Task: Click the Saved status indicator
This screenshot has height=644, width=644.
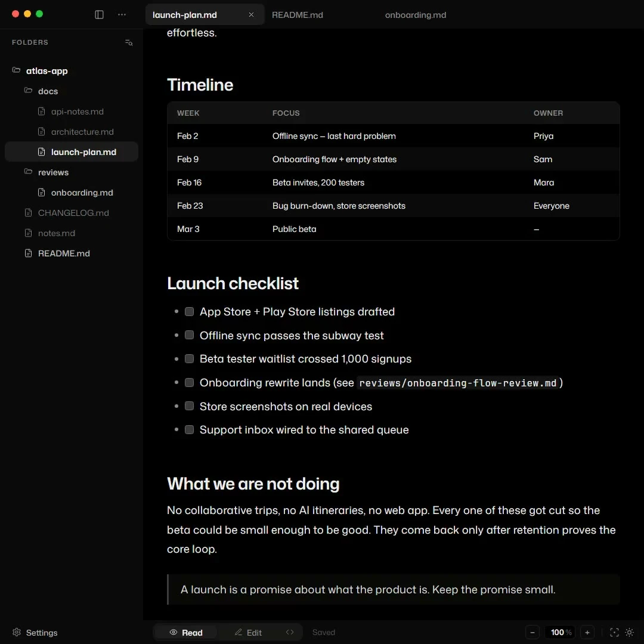Action: pyautogui.click(x=324, y=633)
